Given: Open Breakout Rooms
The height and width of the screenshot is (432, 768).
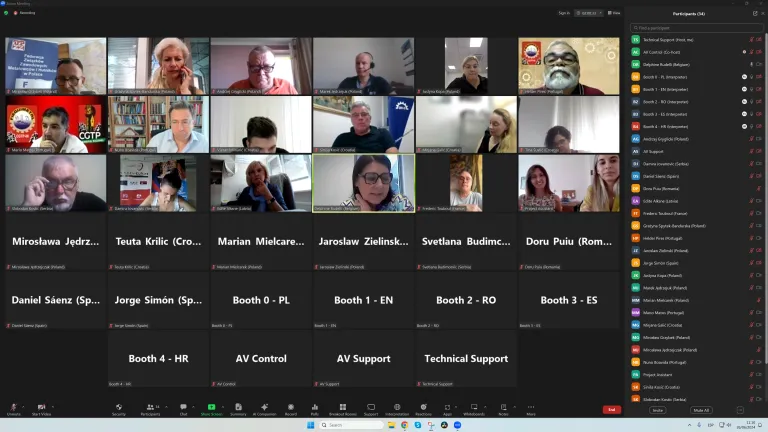Looking at the screenshot, I should pos(343,409).
